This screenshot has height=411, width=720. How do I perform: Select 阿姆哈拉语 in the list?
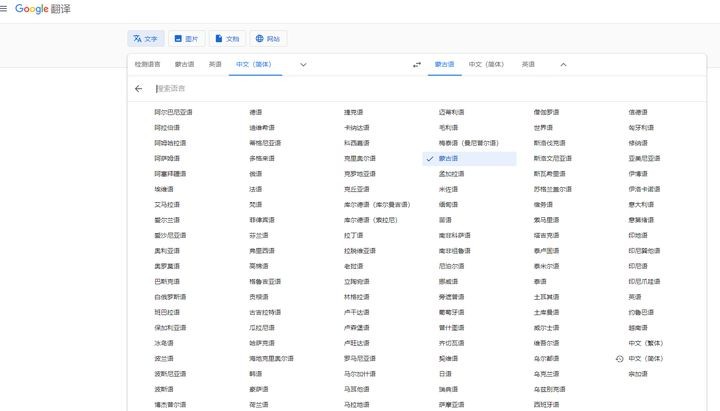click(170, 143)
